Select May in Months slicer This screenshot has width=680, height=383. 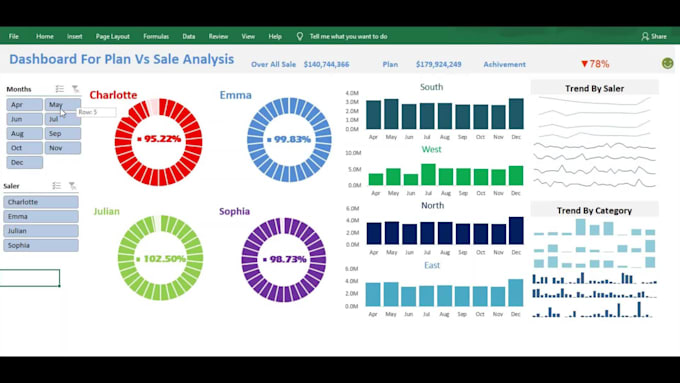pos(62,105)
